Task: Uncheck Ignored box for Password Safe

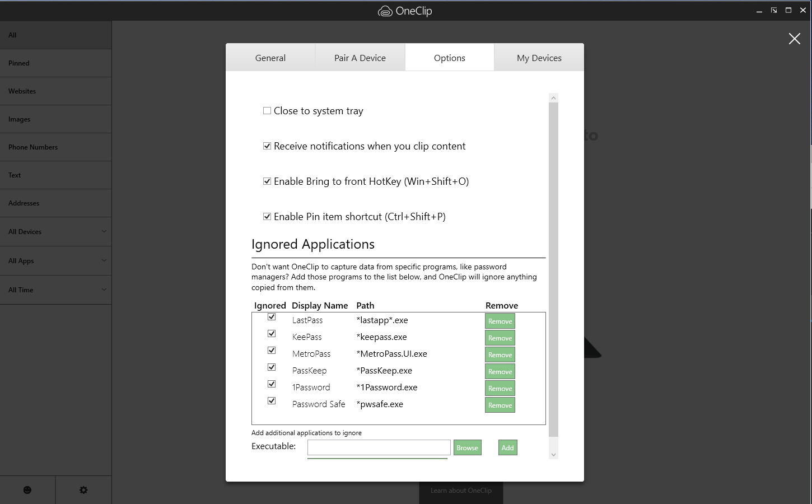Action: [272, 401]
